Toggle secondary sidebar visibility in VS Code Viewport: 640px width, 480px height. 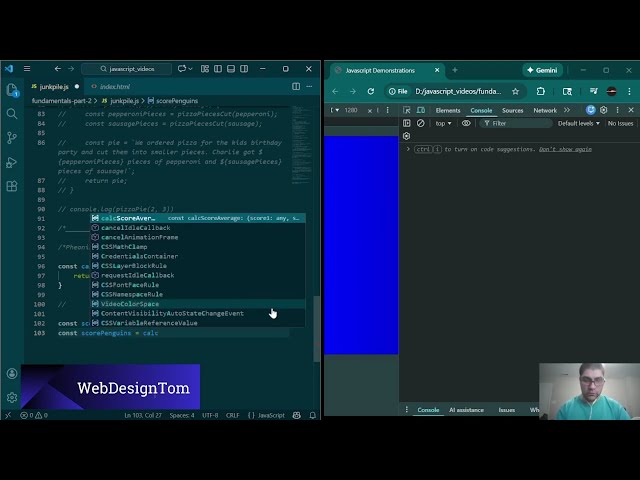(x=244, y=69)
